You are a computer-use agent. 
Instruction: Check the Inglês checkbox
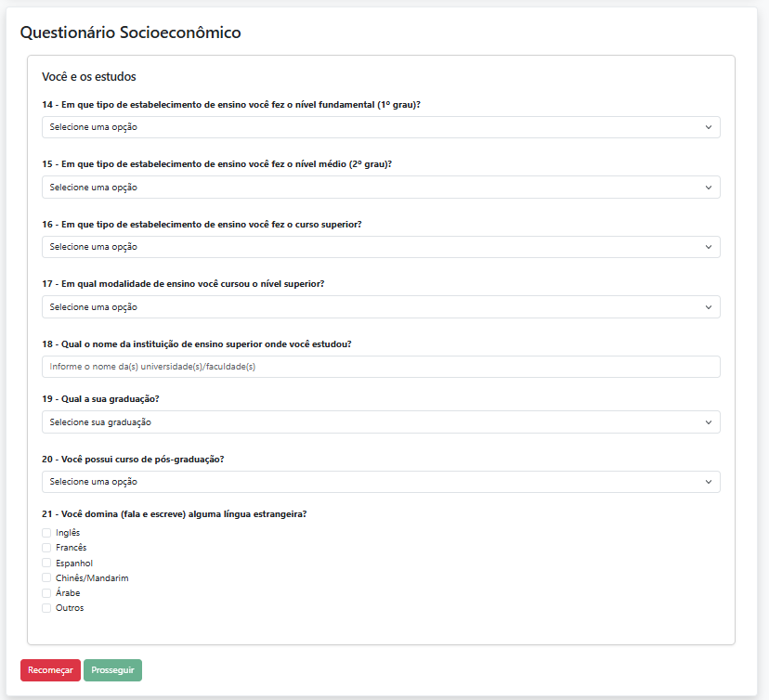(x=46, y=533)
